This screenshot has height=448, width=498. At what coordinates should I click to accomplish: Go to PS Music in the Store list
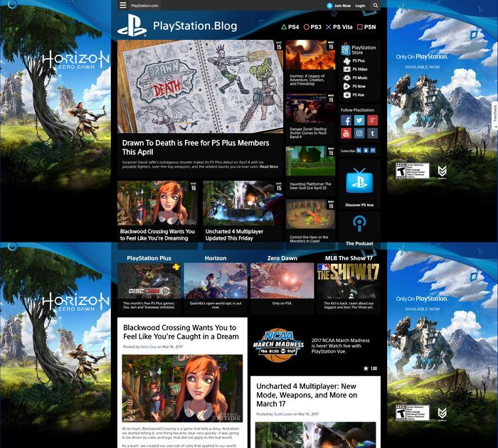click(356, 78)
